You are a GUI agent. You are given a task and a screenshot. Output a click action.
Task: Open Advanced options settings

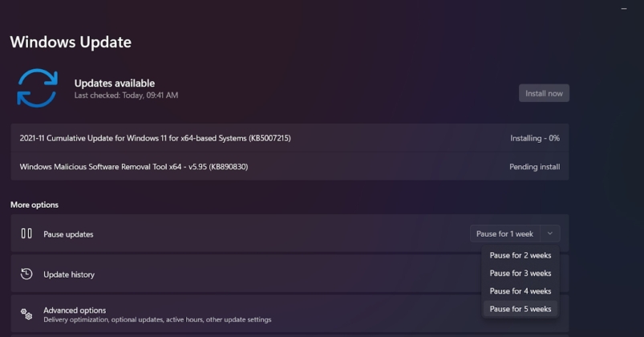75,311
